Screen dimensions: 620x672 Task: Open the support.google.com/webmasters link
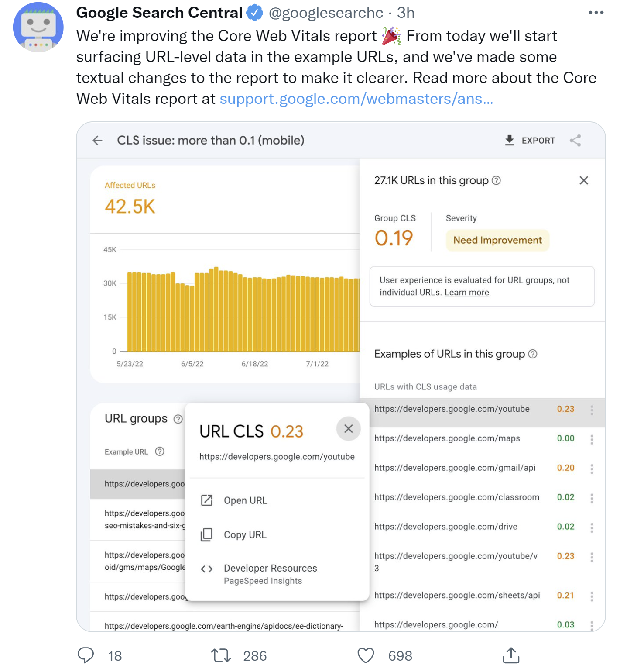(x=356, y=99)
